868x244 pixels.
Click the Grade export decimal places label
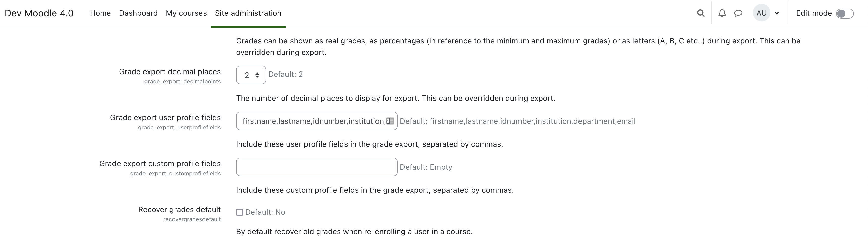[x=170, y=71]
